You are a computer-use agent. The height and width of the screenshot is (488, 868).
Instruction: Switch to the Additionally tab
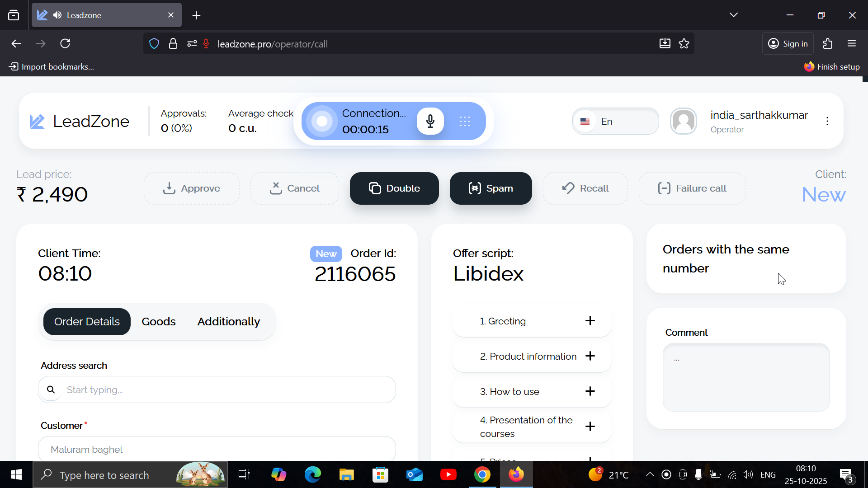pos(228,322)
